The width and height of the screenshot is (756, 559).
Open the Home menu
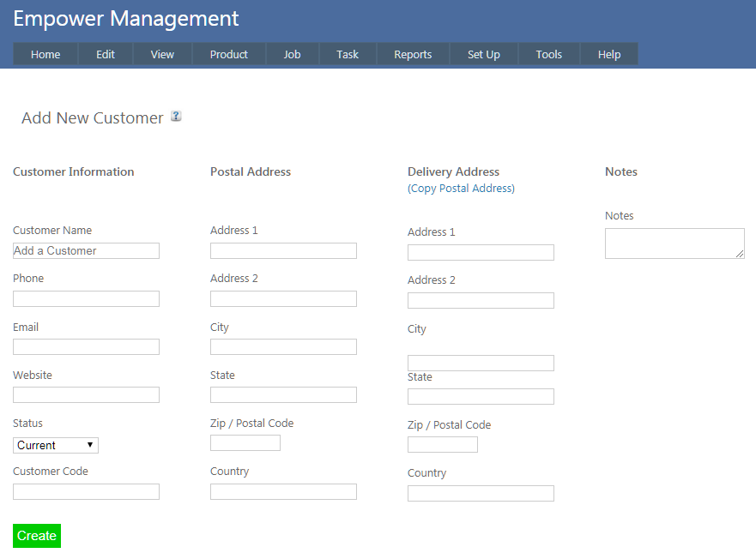click(x=45, y=54)
